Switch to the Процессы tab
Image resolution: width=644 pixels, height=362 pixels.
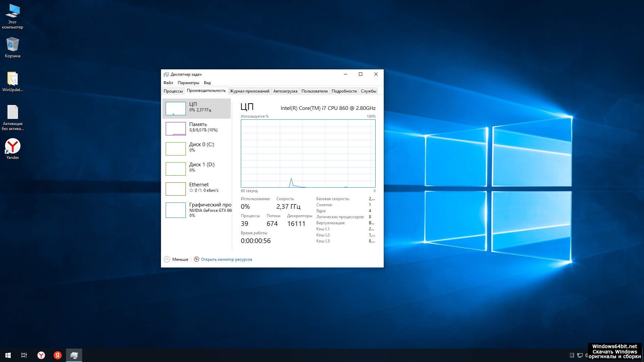coord(173,91)
